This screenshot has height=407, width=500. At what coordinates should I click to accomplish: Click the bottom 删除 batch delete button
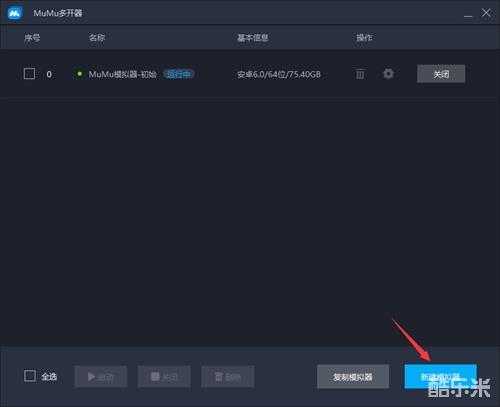(x=228, y=377)
